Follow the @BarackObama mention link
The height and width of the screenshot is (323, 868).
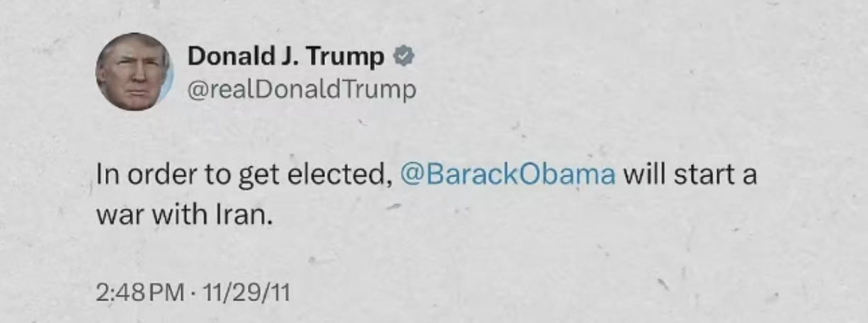click(508, 175)
